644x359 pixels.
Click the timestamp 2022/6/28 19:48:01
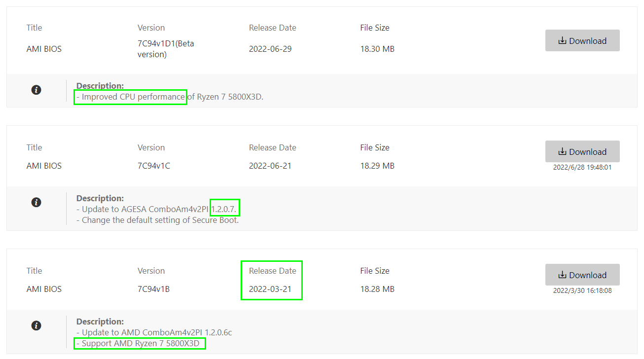582,167
